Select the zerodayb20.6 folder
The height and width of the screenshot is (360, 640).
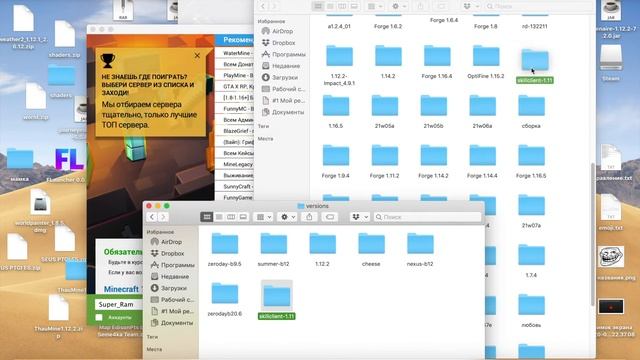(x=224, y=299)
